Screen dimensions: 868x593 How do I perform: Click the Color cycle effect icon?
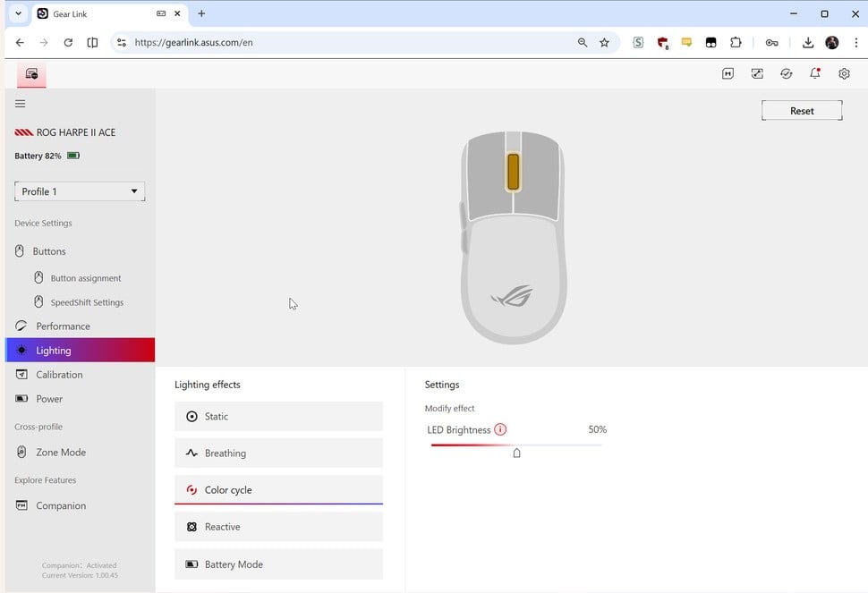[191, 489]
